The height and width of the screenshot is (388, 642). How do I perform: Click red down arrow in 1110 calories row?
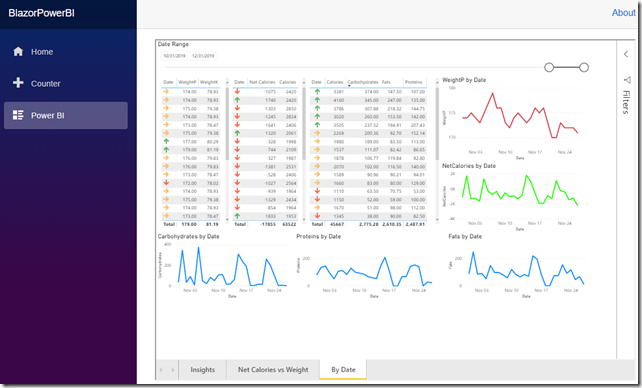click(317, 191)
